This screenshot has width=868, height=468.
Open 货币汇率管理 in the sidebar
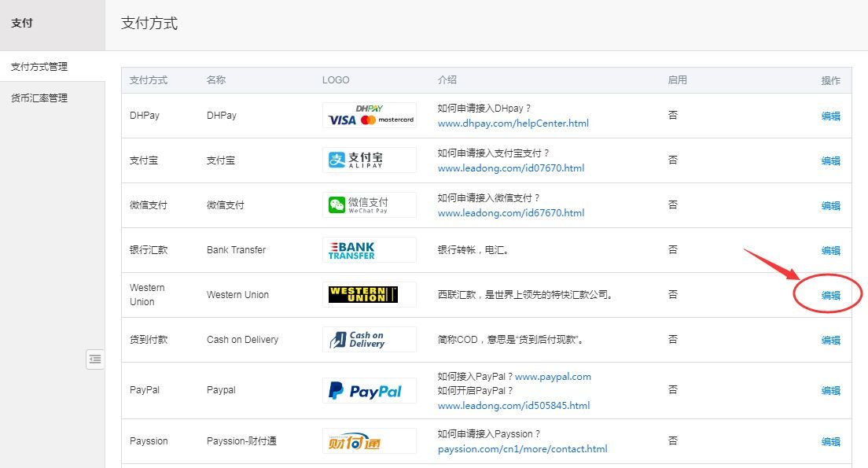click(39, 98)
